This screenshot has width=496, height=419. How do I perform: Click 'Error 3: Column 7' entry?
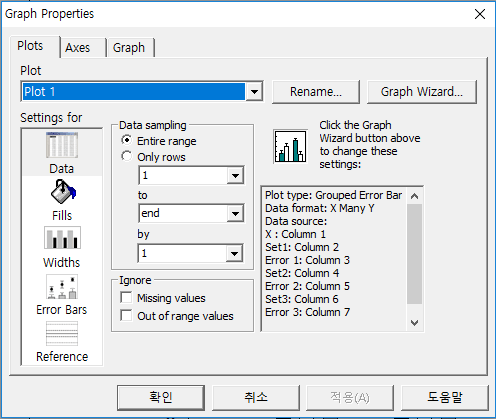[x=307, y=312]
